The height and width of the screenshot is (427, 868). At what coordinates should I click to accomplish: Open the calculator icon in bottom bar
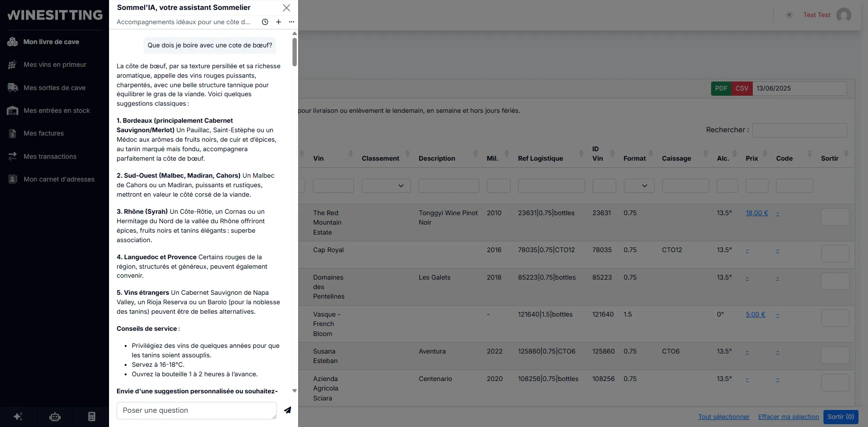(91, 417)
